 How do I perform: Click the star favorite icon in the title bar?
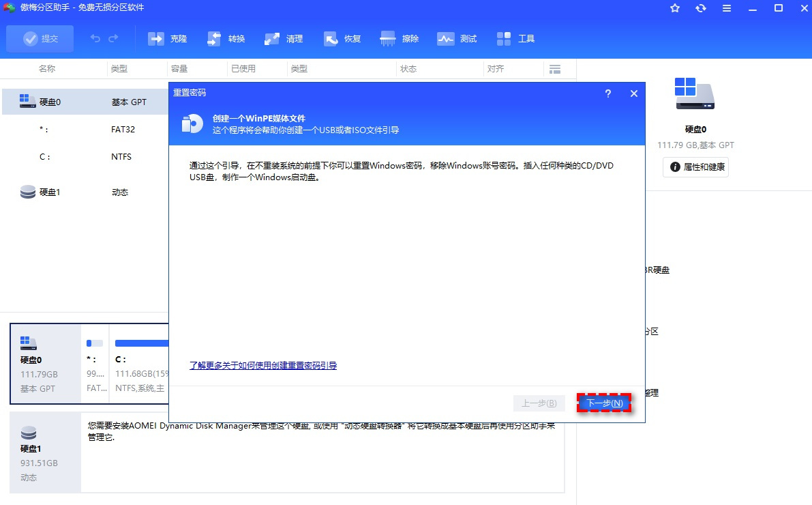click(674, 8)
